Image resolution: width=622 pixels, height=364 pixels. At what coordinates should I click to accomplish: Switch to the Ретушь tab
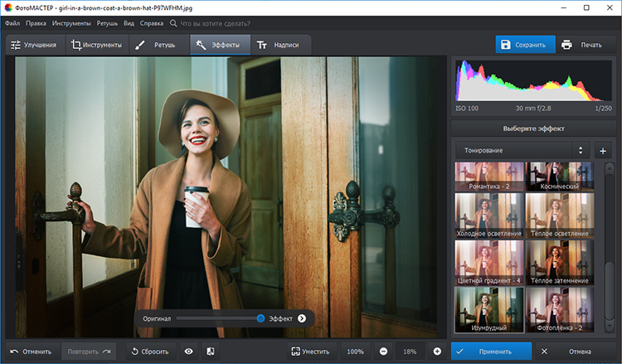pos(154,45)
